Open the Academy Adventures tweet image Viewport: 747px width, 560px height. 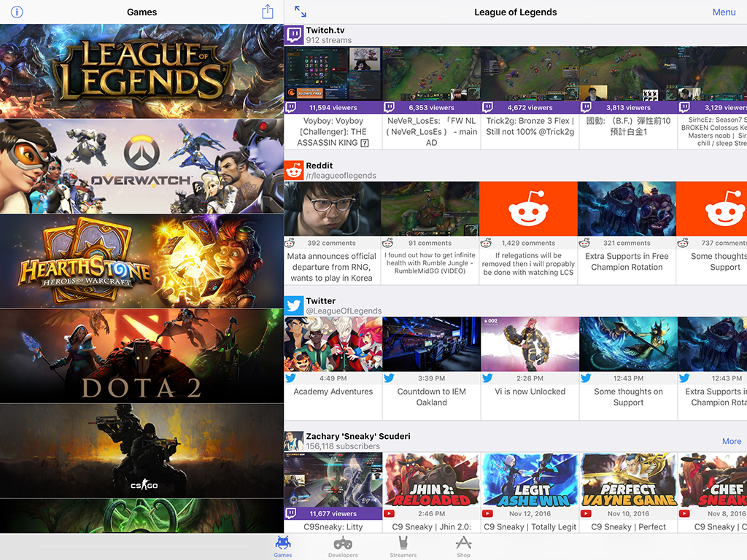[333, 344]
